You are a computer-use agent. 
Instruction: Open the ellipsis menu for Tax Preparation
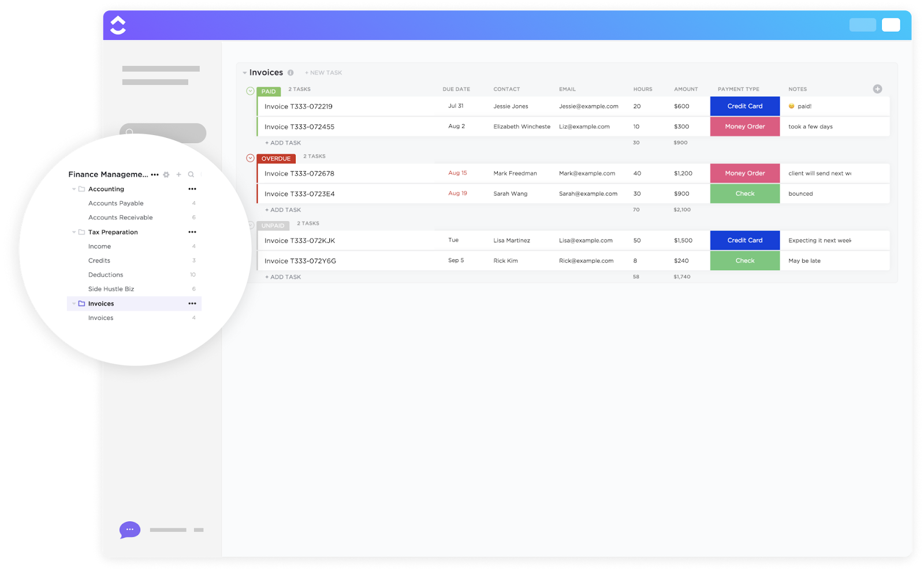[192, 232]
